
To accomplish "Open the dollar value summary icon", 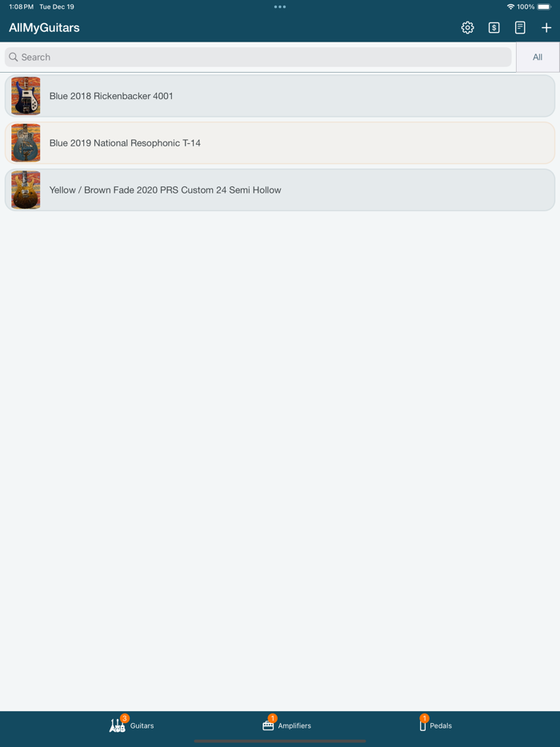I will [x=494, y=28].
